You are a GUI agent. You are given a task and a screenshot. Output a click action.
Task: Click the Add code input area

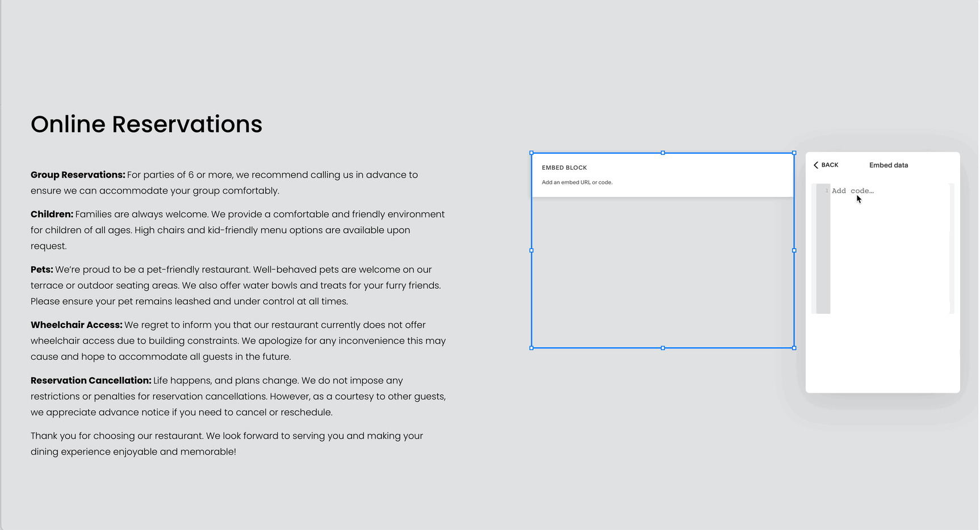click(x=890, y=249)
